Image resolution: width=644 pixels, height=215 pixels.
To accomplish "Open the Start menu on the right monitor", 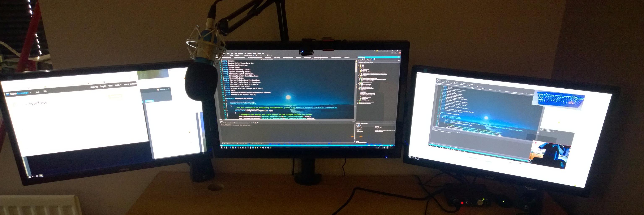I will [410, 157].
